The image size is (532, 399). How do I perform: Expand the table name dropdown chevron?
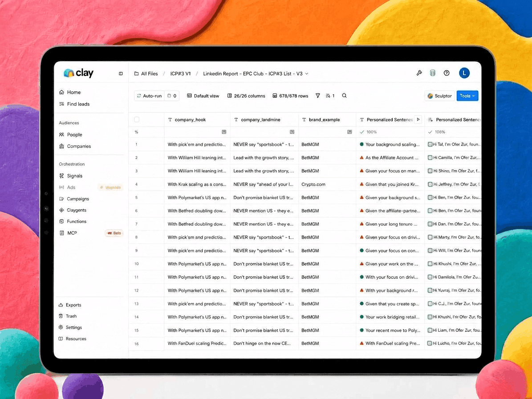307,73
